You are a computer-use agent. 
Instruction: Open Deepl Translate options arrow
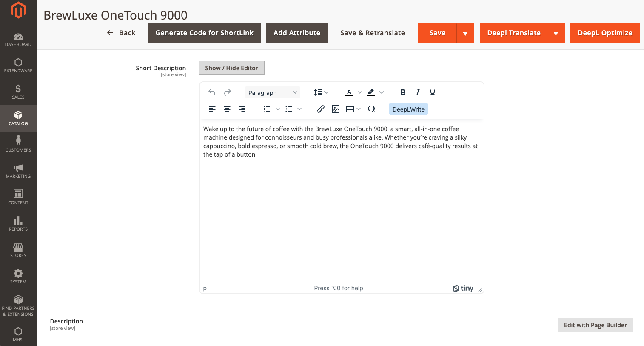tap(556, 33)
